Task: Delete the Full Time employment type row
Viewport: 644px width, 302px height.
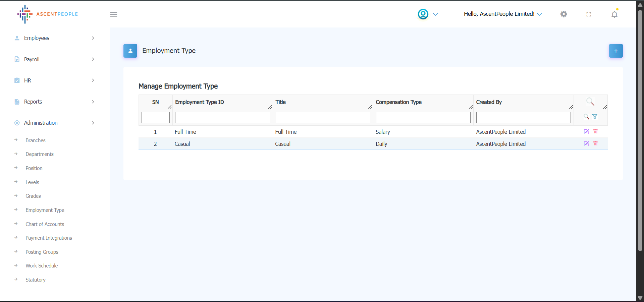Action: (x=595, y=132)
